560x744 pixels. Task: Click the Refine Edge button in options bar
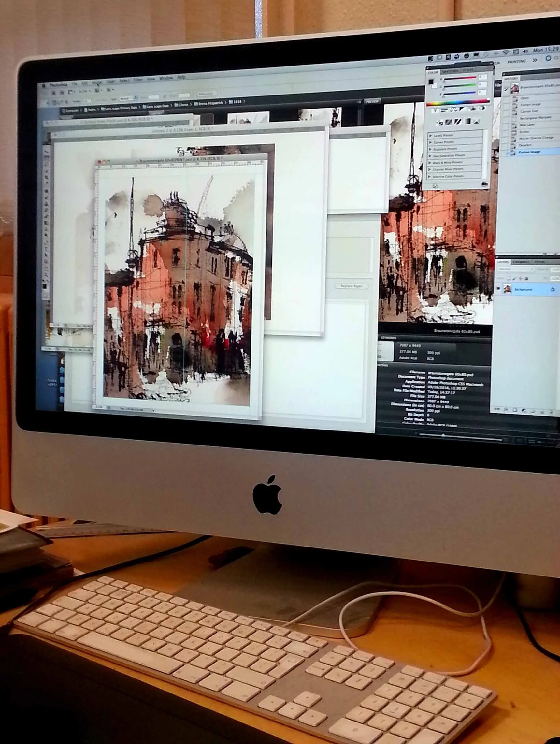(207, 94)
